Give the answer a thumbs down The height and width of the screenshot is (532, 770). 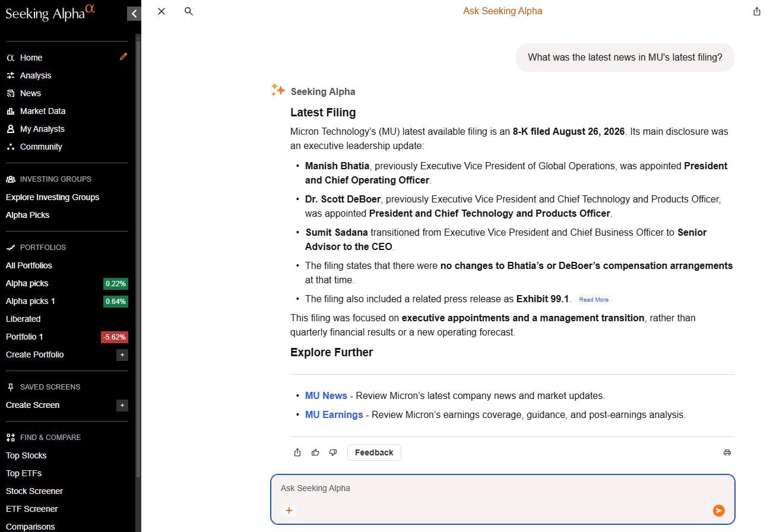tap(333, 452)
